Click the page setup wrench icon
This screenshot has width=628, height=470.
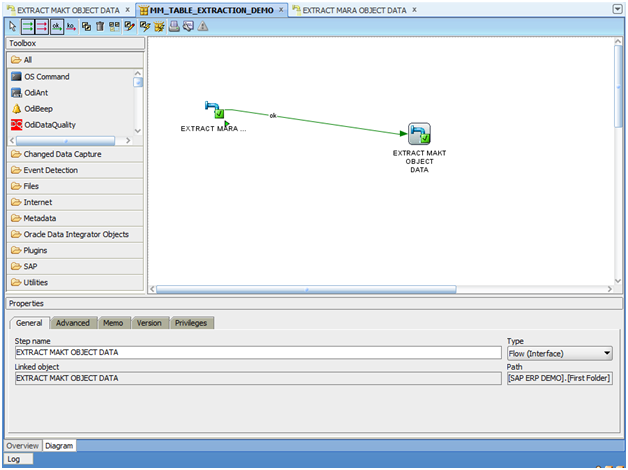point(188,27)
